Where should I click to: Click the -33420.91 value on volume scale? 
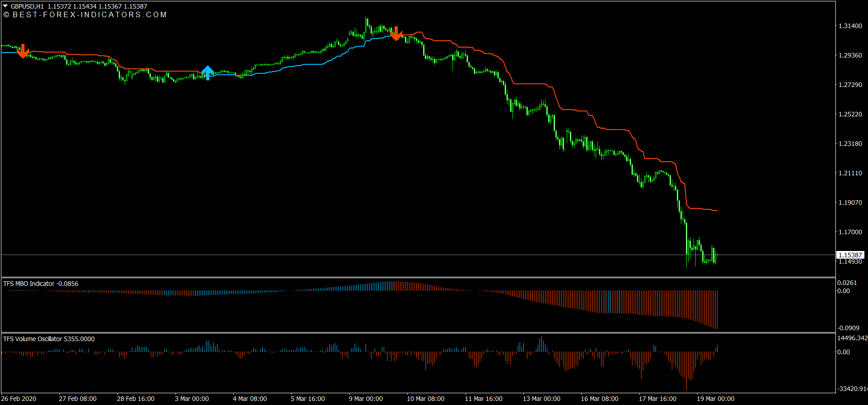click(x=852, y=389)
